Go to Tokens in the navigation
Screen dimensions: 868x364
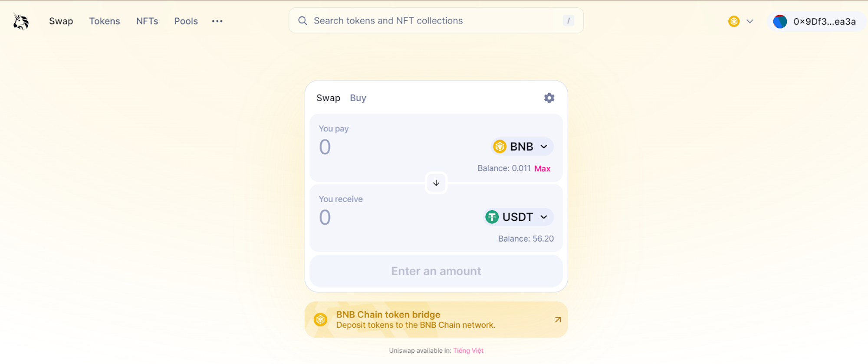coord(105,21)
